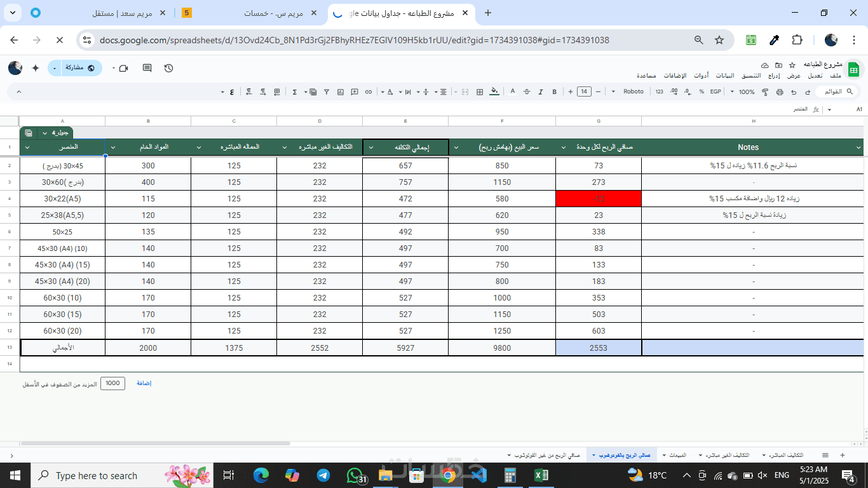Increase decimal places
Image resolution: width=868 pixels, height=488 pixels.
coord(674,92)
